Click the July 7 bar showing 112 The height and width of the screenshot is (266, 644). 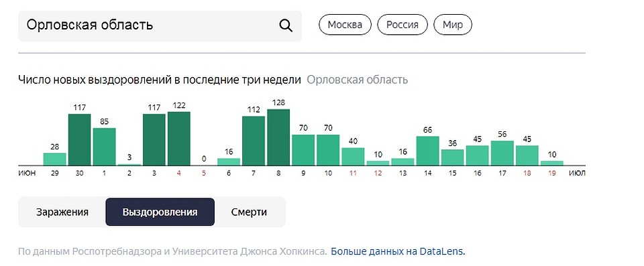(254, 141)
